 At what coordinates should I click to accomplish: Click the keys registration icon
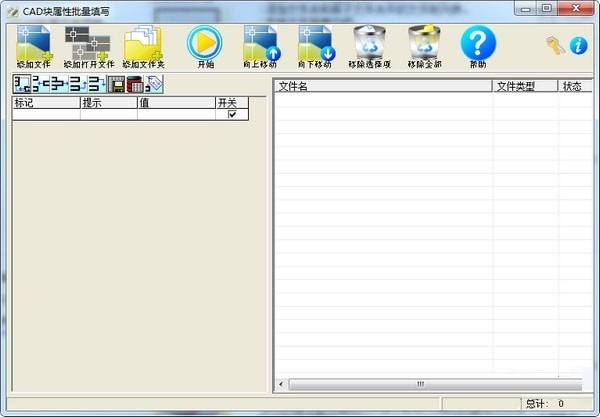tap(555, 46)
